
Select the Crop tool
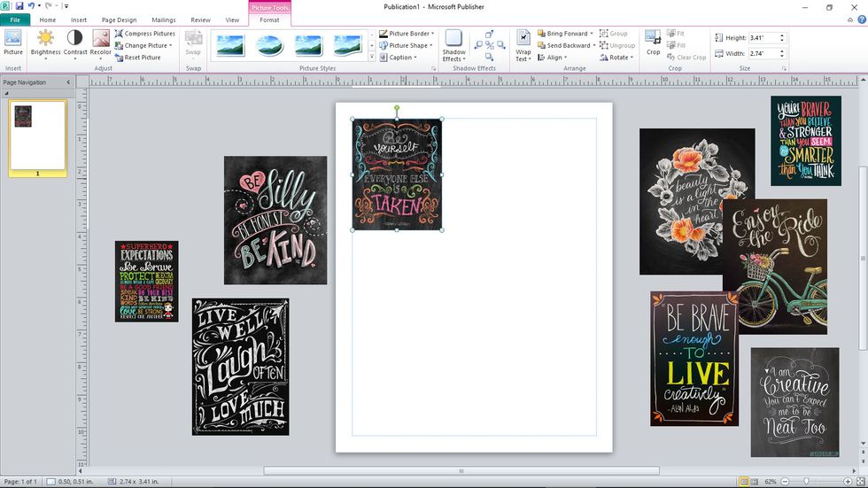654,43
